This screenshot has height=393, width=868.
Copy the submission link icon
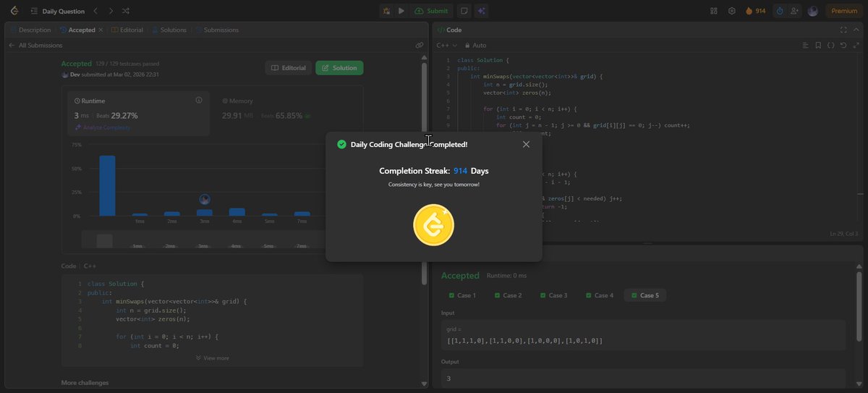point(419,45)
